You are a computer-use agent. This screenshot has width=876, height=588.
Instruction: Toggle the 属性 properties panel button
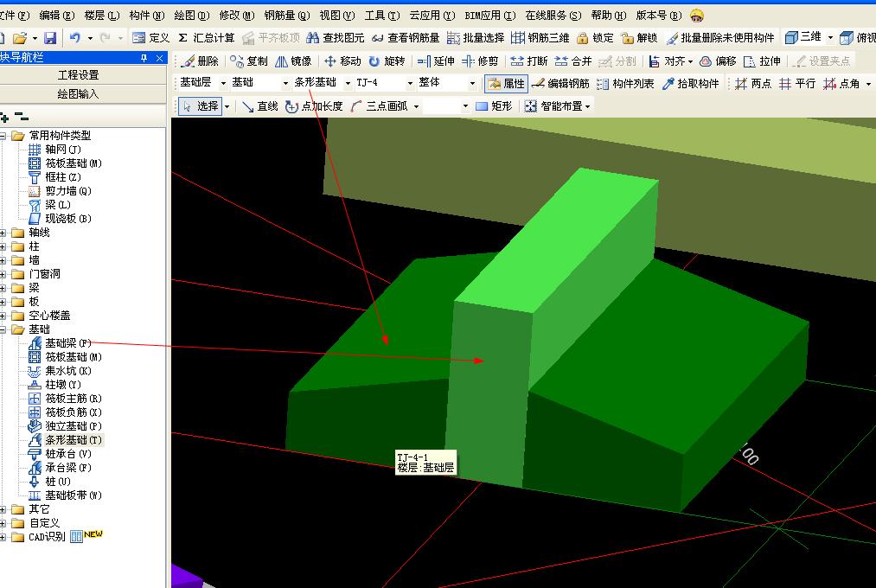click(x=505, y=84)
